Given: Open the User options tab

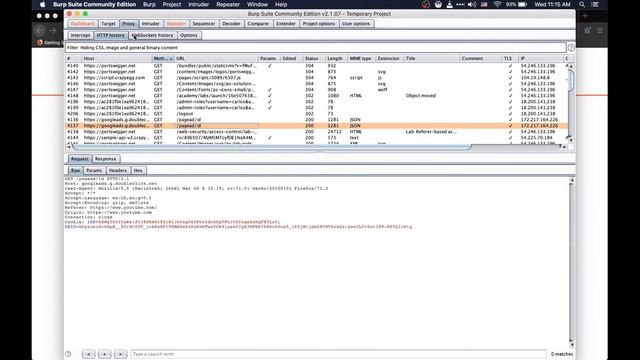Looking at the screenshot, I should [x=356, y=24].
